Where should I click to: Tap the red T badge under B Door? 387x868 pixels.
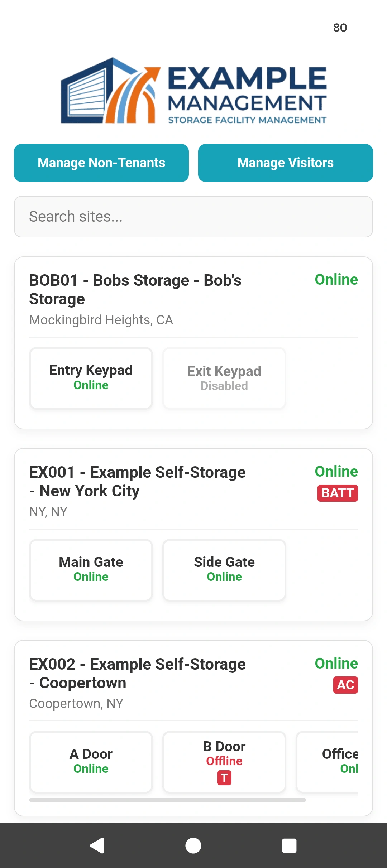(x=224, y=778)
